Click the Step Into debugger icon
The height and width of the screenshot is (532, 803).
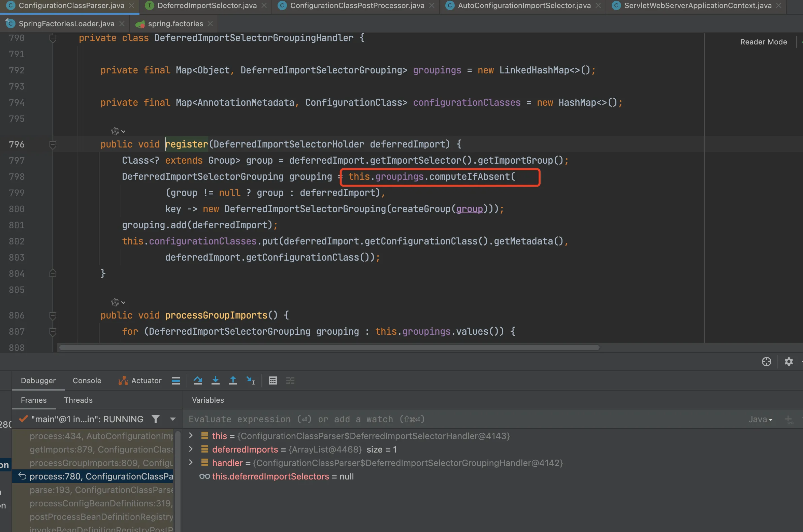(215, 380)
